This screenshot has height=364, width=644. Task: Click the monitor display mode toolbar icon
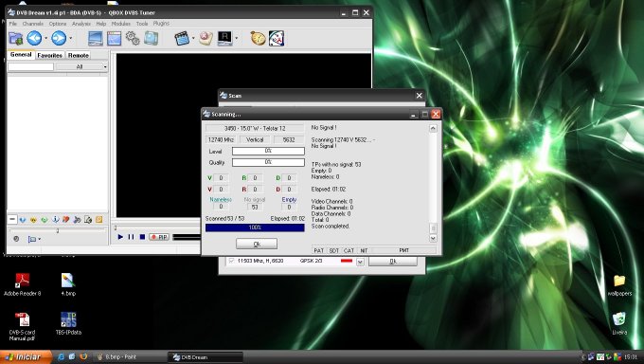(x=96, y=39)
